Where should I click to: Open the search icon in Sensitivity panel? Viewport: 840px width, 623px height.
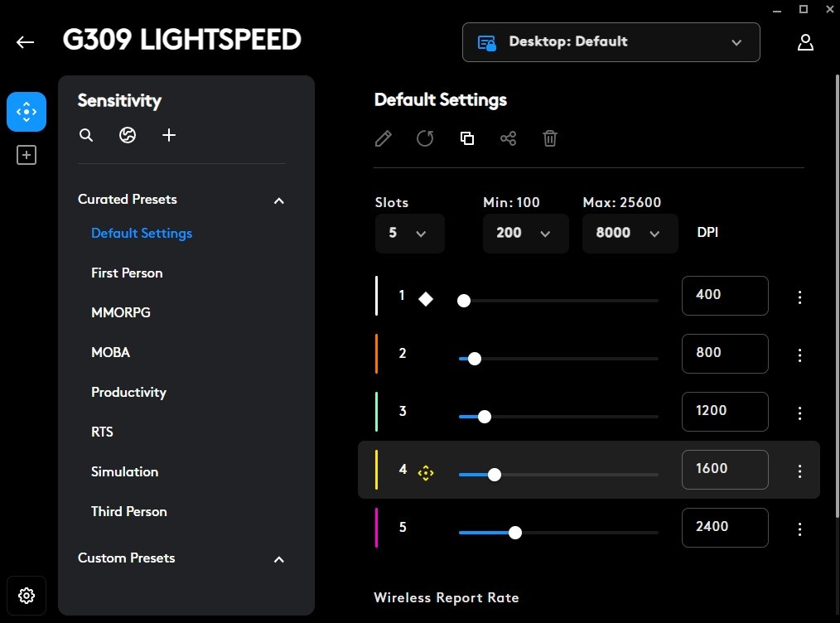tap(86, 135)
